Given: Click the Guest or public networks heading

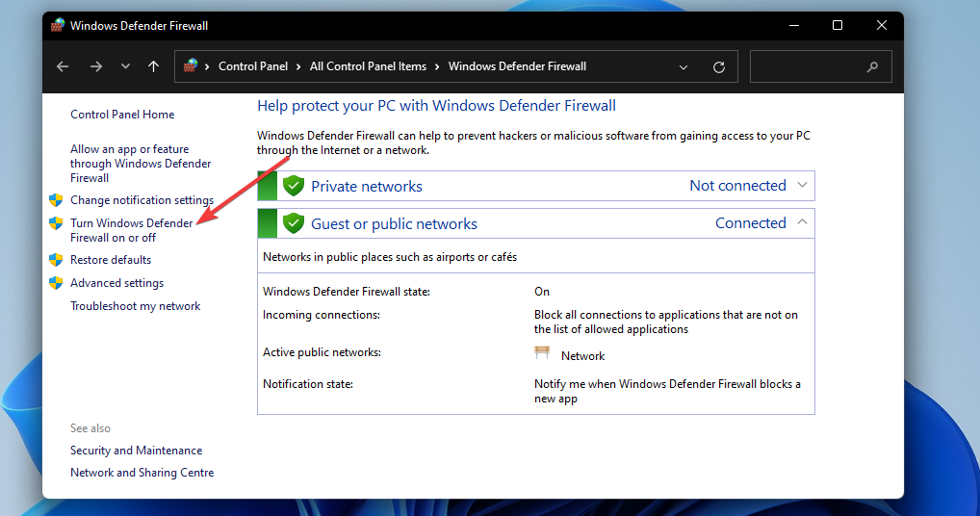Looking at the screenshot, I should coord(395,223).
